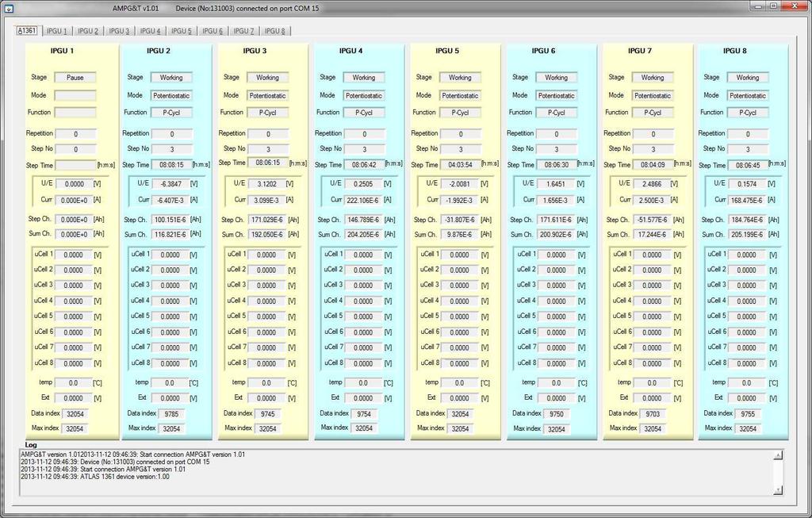Click IPGU 5 temp field 0.0
This screenshot has width=812, height=518.
click(x=459, y=383)
